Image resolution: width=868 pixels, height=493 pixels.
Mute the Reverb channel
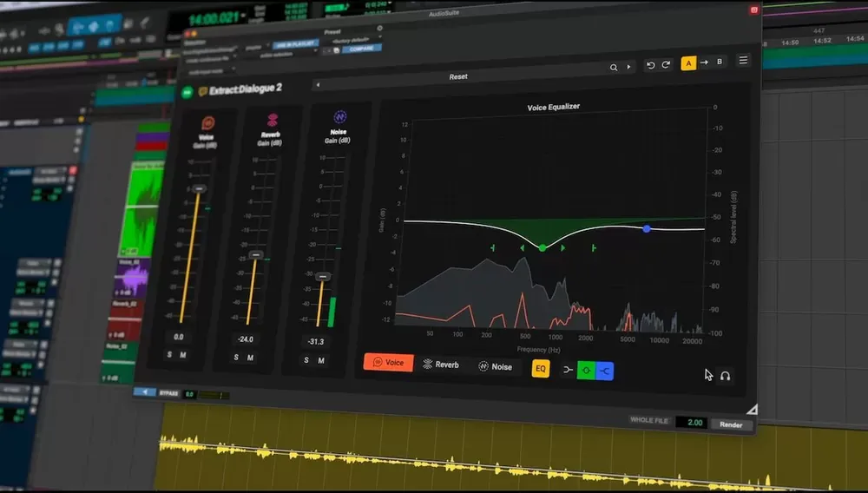[250, 358]
